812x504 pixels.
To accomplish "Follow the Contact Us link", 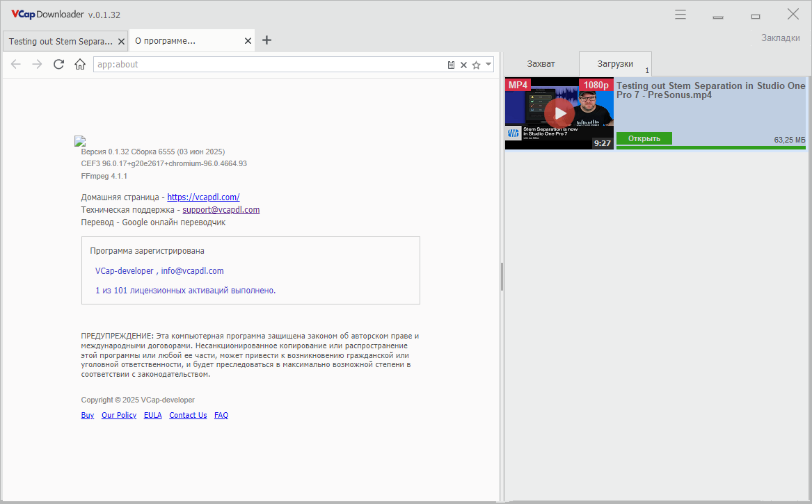I will tap(188, 415).
